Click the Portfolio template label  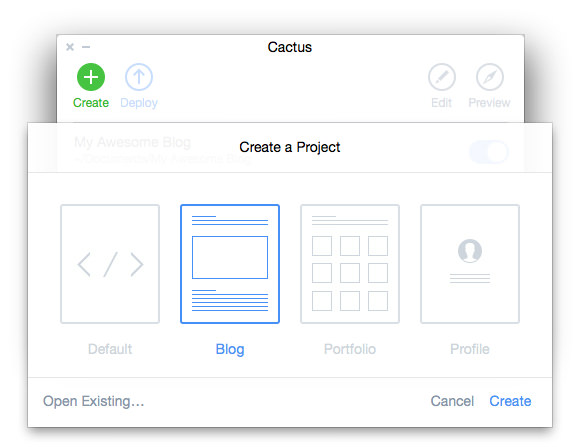pos(350,349)
